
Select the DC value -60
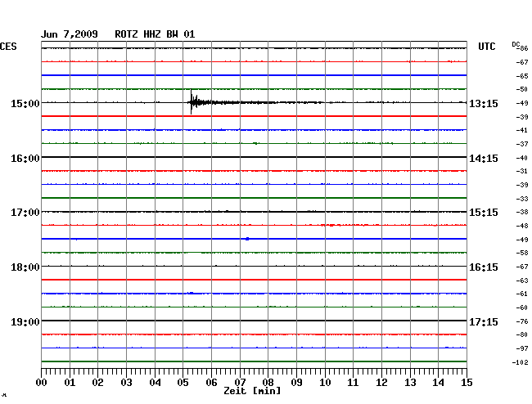click(522, 307)
